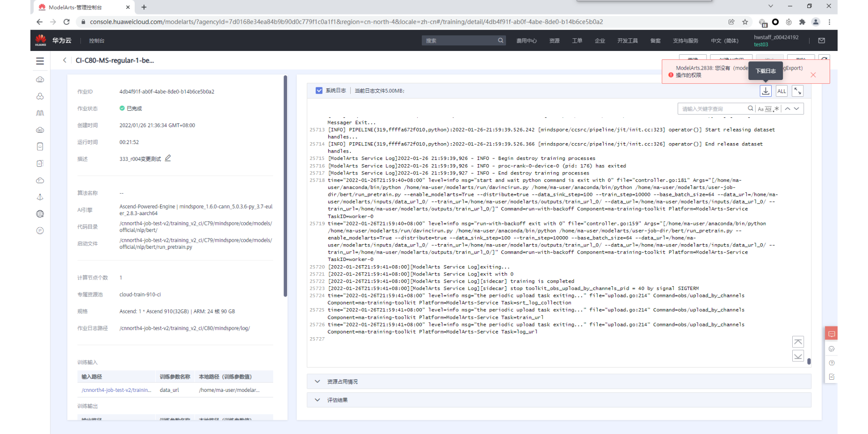
Task: Click the circled IP sidebar icon
Action: (40, 231)
